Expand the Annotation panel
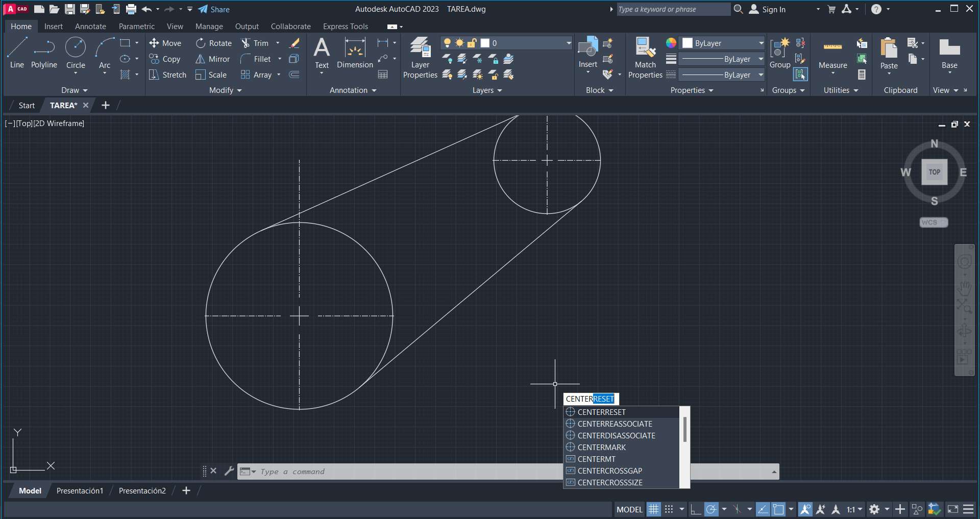Screen dimensions: 980x519 (353, 90)
